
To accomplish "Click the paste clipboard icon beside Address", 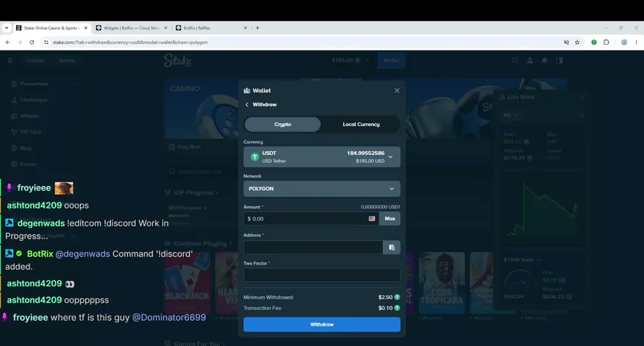I will (392, 247).
